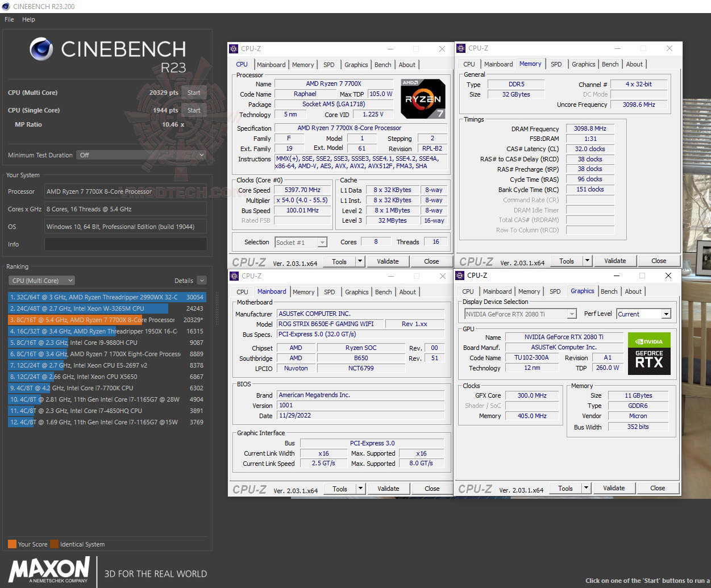The image size is (711, 588).
Task: Select the Core i7-7700K ranking row
Action: click(x=107, y=388)
